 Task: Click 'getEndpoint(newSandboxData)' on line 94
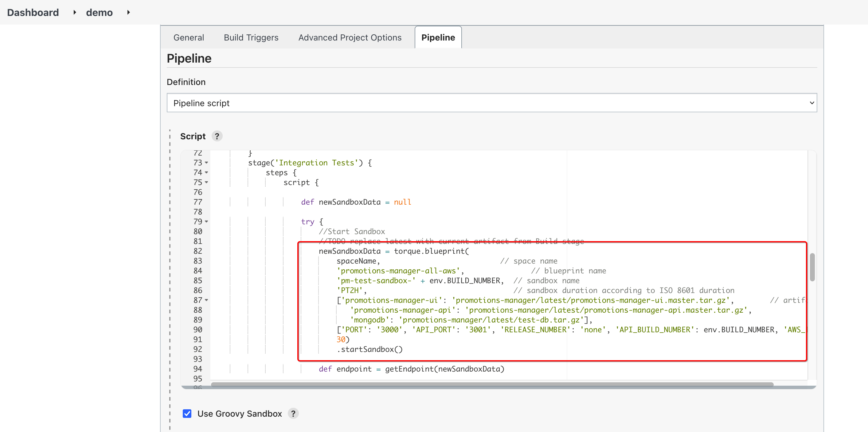[445, 369]
